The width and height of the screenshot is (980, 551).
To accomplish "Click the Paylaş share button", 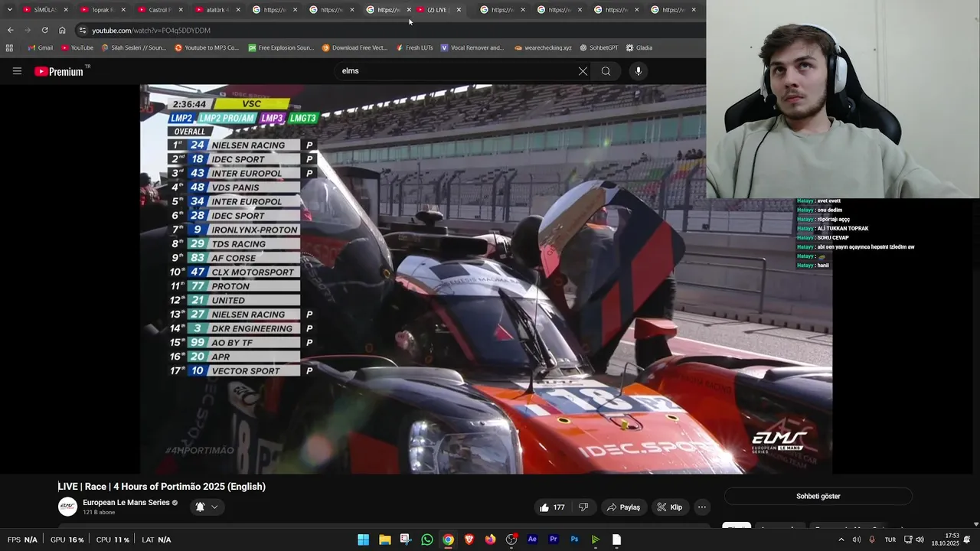I will click(x=623, y=507).
